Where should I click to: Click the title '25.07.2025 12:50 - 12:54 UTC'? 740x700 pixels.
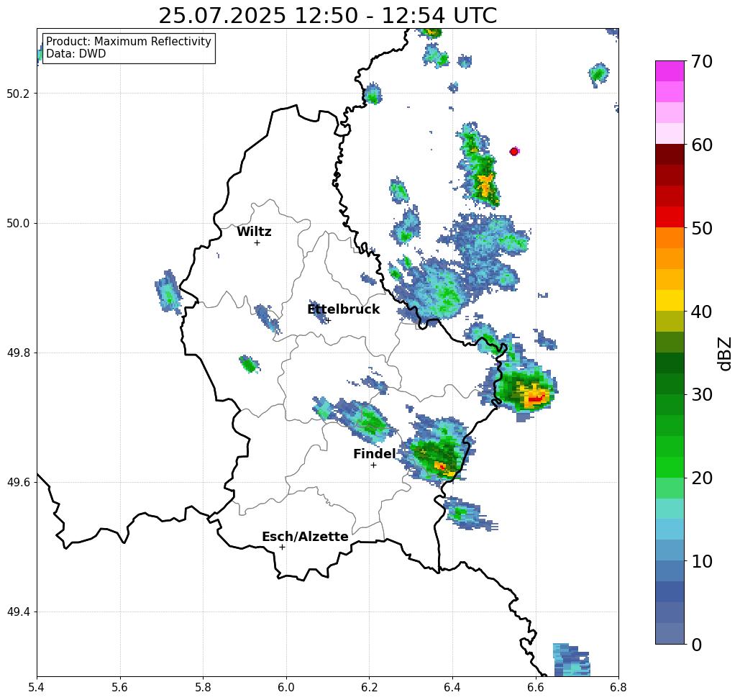[x=327, y=16]
